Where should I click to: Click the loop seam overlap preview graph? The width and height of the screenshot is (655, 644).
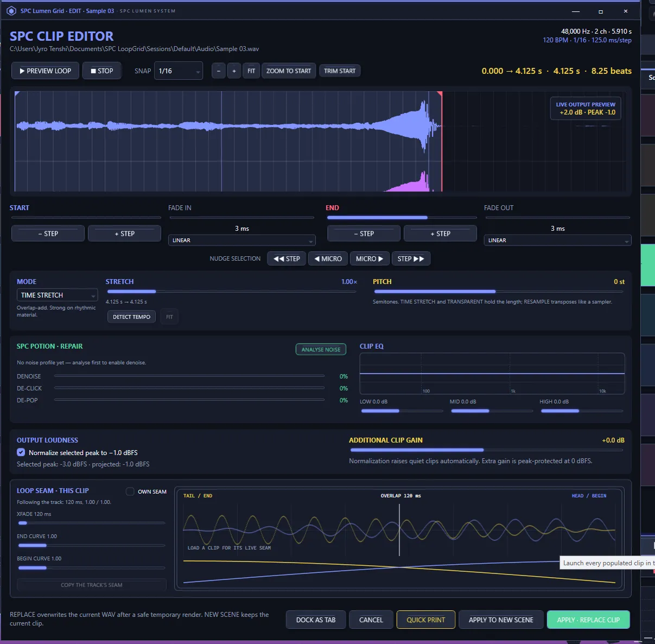399,539
